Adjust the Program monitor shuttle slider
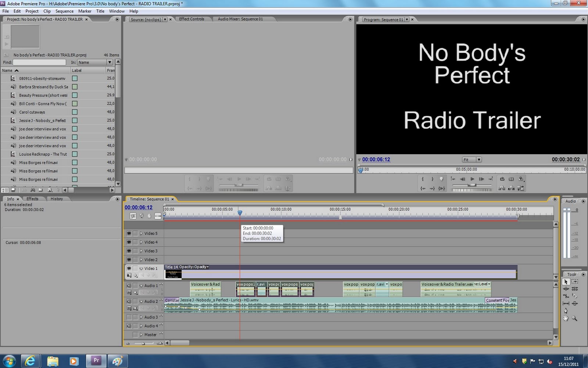This screenshot has height=368, width=588. (472, 185)
